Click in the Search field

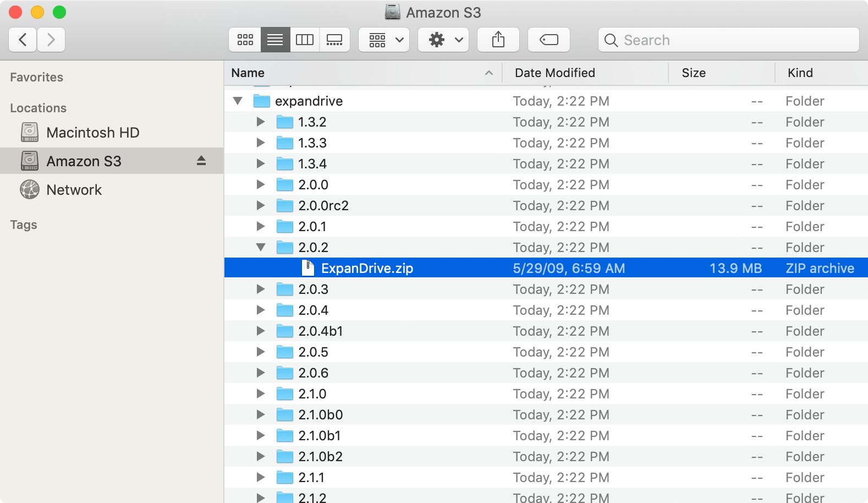coord(729,40)
